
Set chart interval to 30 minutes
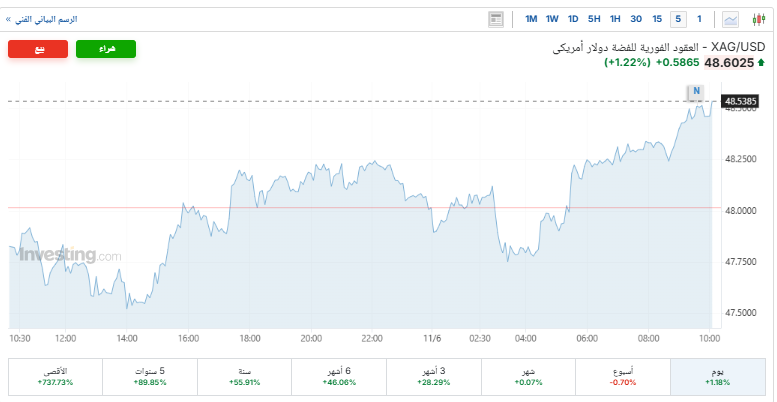click(636, 19)
